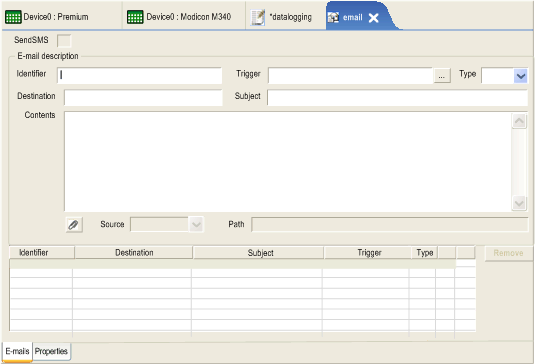
Task: Switch to the Properties bottom tab
Action: tap(51, 351)
